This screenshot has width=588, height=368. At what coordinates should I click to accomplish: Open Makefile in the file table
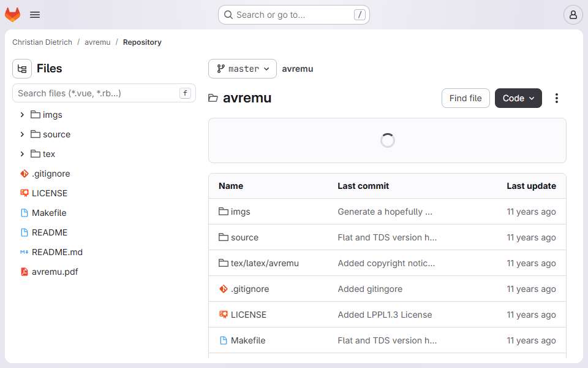[x=248, y=340]
